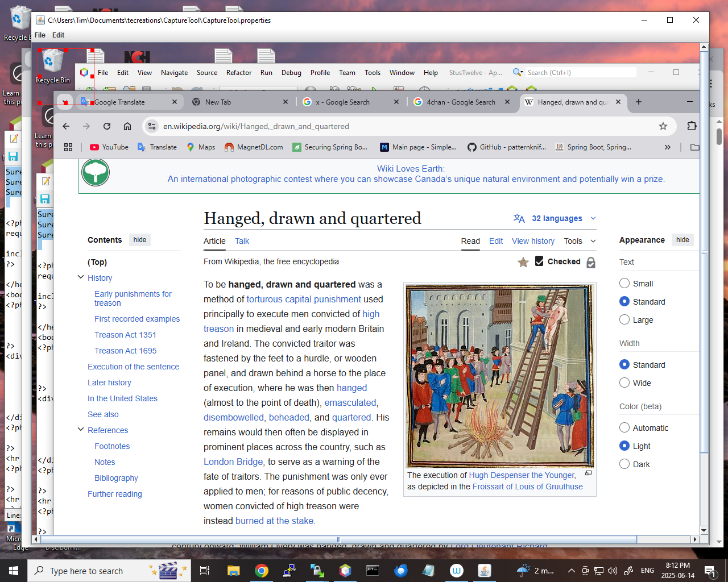Open the Maps bookmark
Screen dimensions: 728x582
201,147
